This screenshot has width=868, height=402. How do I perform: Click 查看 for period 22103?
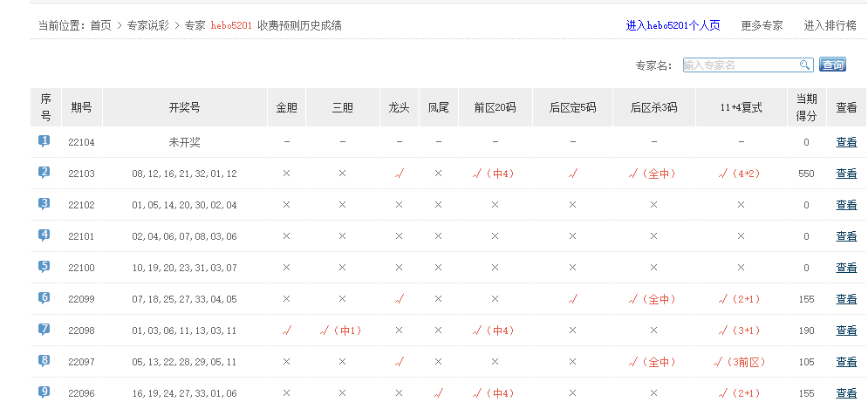pos(846,174)
